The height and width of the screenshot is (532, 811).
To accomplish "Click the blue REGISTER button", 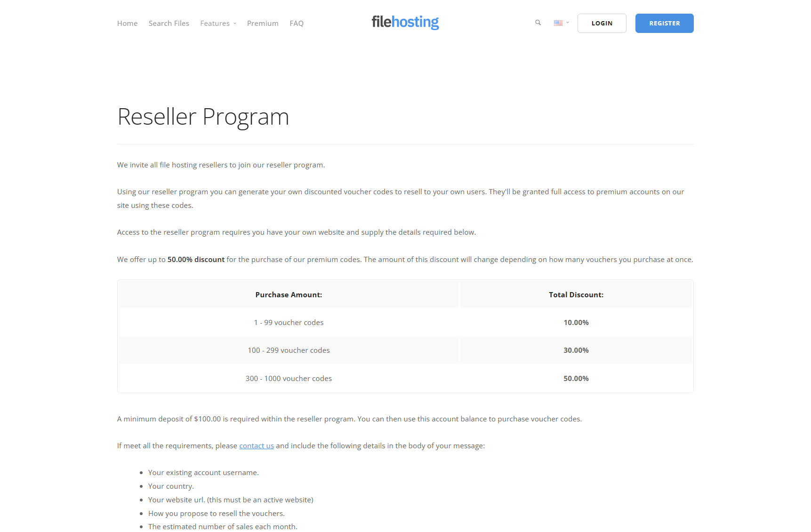I will [664, 23].
